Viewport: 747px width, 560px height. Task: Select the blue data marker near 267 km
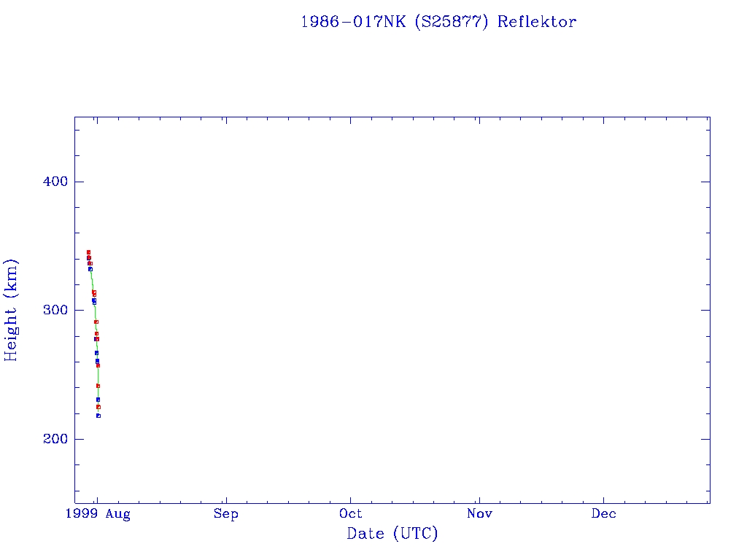96,353
